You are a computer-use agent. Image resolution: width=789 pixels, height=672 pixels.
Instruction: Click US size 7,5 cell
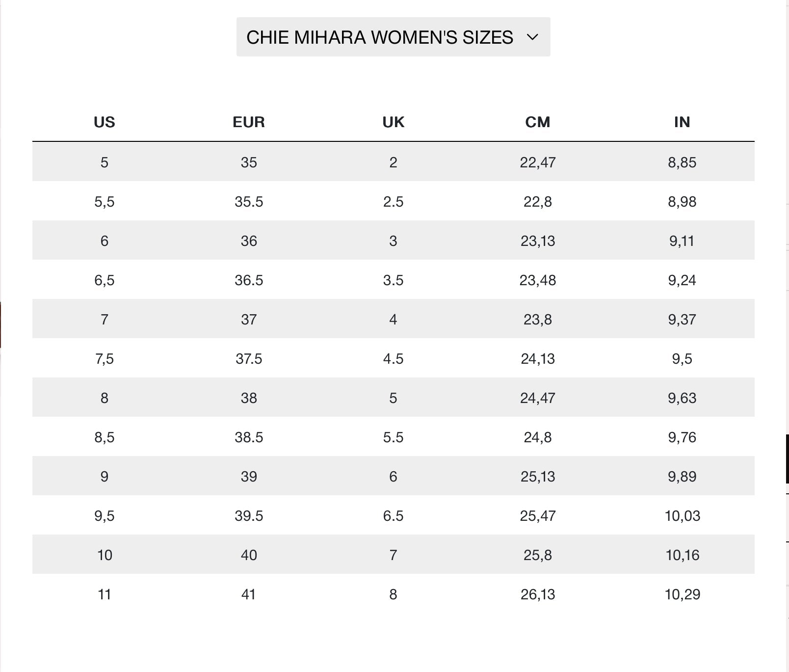pos(104,359)
